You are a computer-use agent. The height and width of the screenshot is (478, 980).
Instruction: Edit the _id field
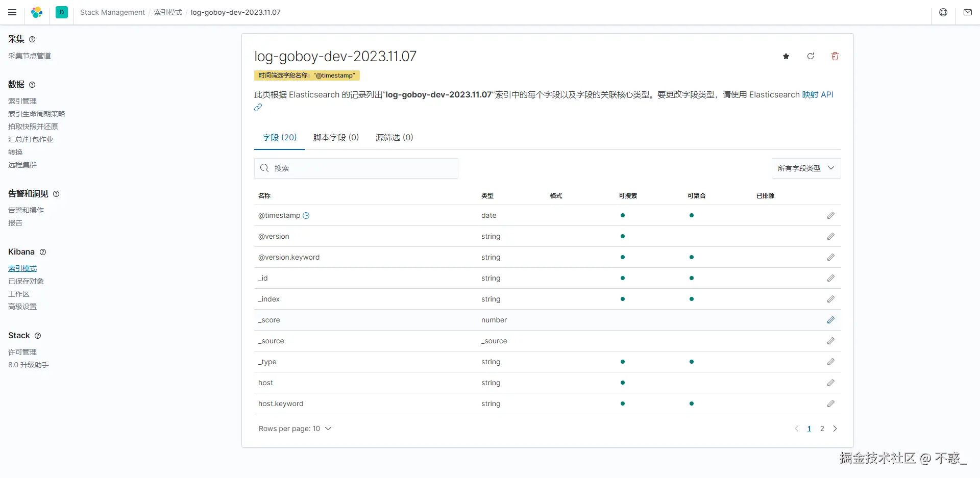831,278
